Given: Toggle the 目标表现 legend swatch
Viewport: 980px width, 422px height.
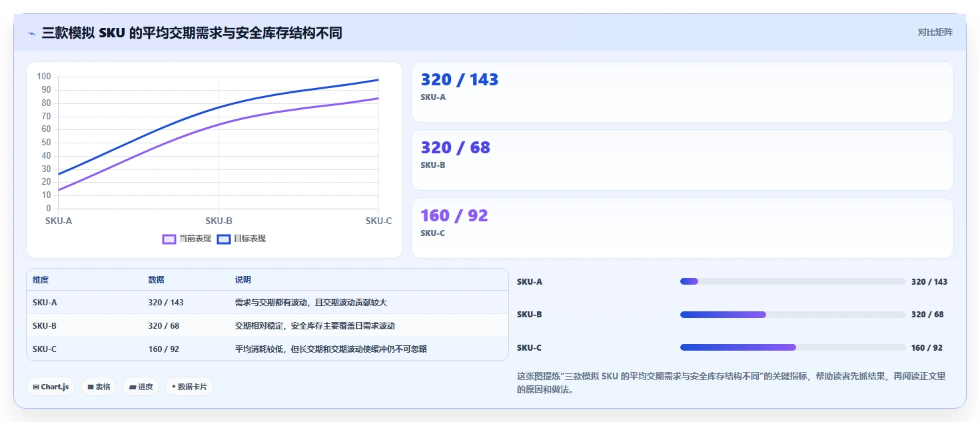Looking at the screenshot, I should click(224, 239).
